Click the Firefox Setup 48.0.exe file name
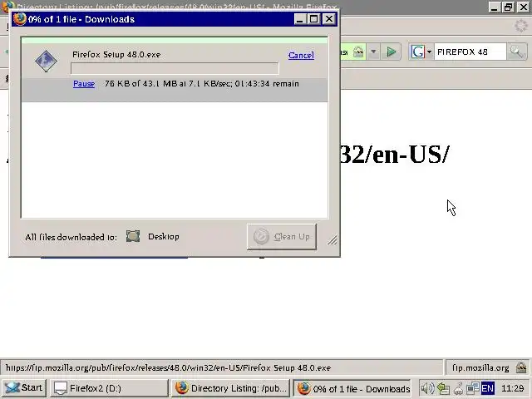This screenshot has height=399, width=532. (116, 54)
